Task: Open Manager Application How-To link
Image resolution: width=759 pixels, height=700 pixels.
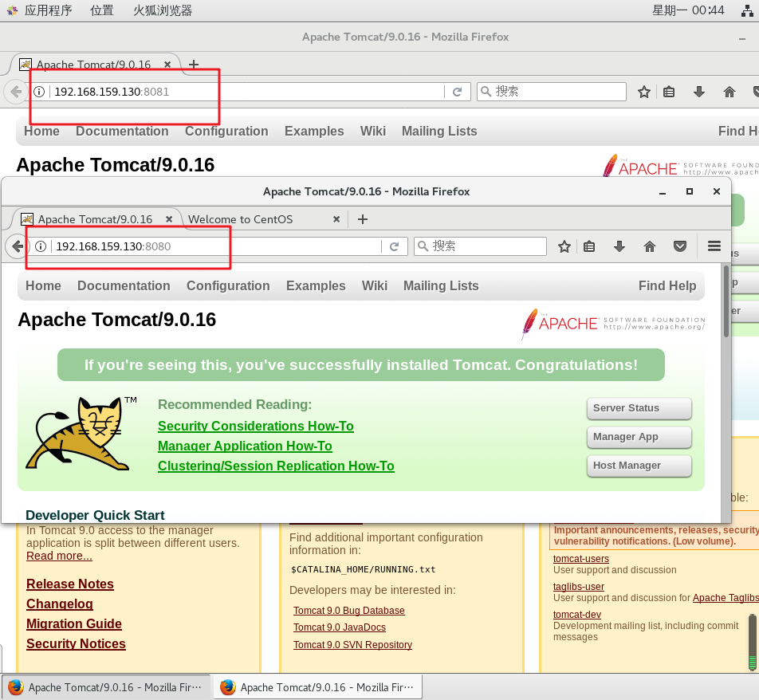Action: pos(245,446)
